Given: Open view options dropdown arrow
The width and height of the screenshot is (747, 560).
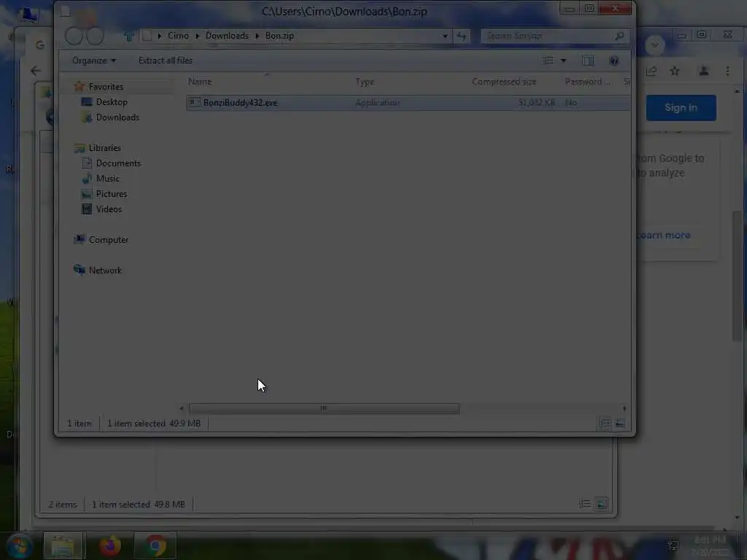Looking at the screenshot, I should coord(563,61).
